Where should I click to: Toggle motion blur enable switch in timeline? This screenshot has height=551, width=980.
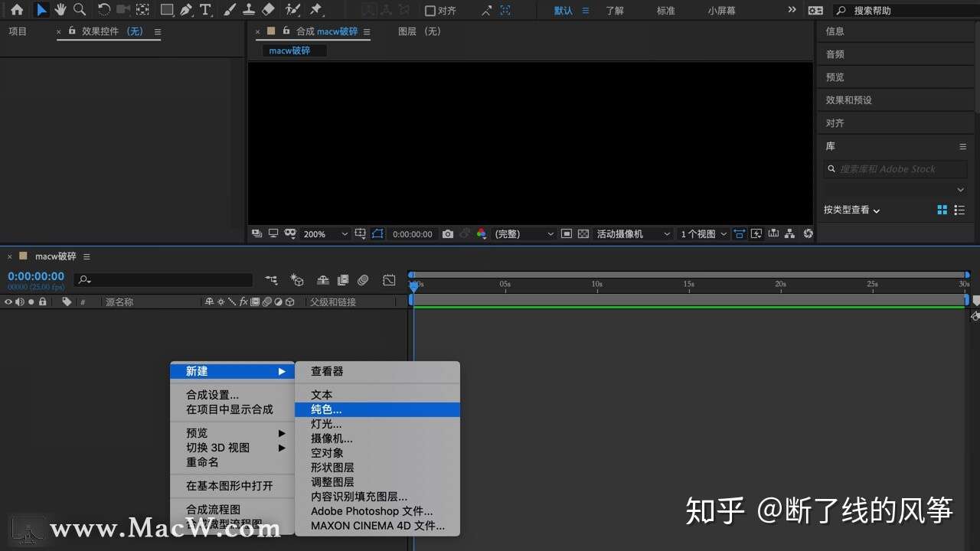[364, 281]
